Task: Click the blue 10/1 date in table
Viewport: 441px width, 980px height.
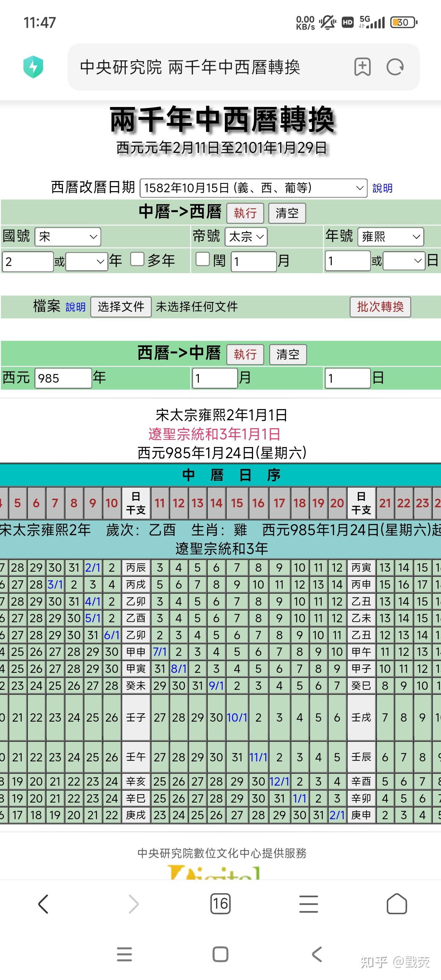Action: 237,718
